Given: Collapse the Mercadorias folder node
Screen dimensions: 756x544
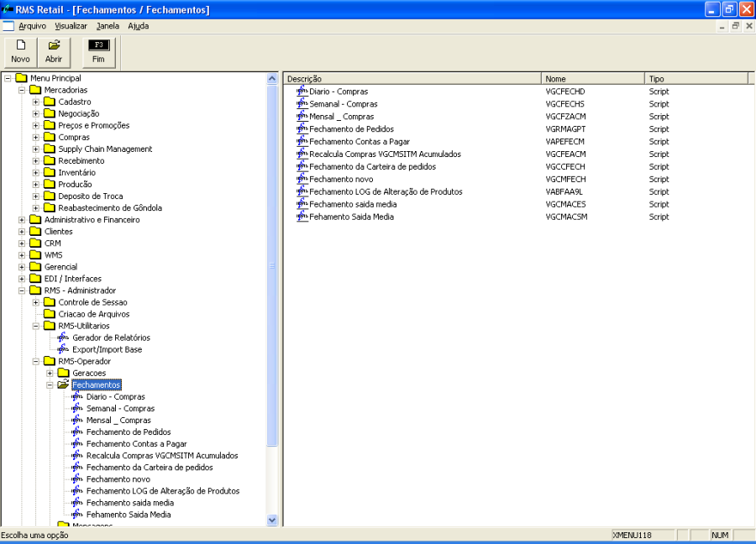Looking at the screenshot, I should coord(22,90).
